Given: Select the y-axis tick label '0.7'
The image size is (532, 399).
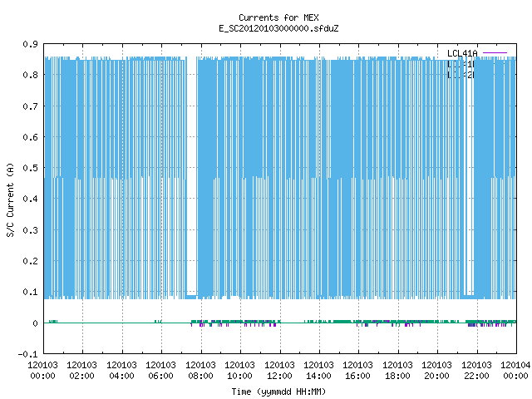Looking at the screenshot, I should 30,106.
